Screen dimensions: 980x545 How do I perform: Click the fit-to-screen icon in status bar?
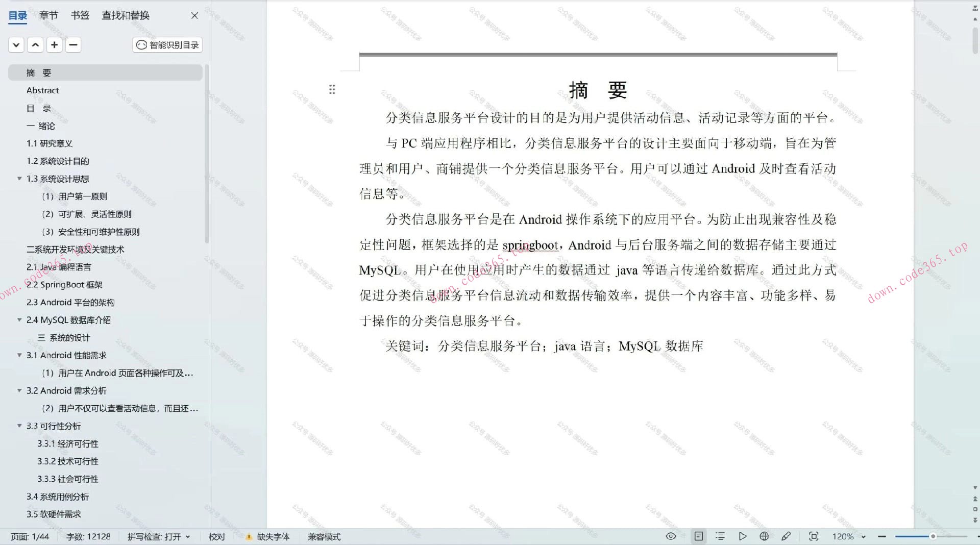pos(813,536)
